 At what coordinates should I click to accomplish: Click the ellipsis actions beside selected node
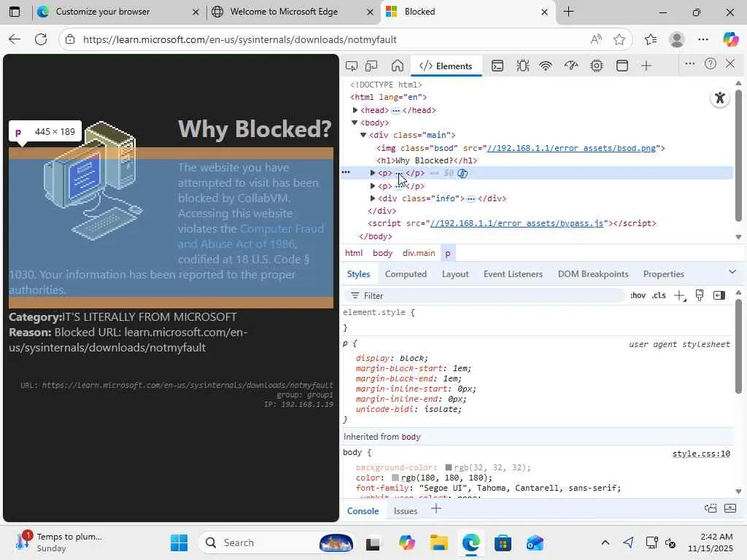[346, 172]
